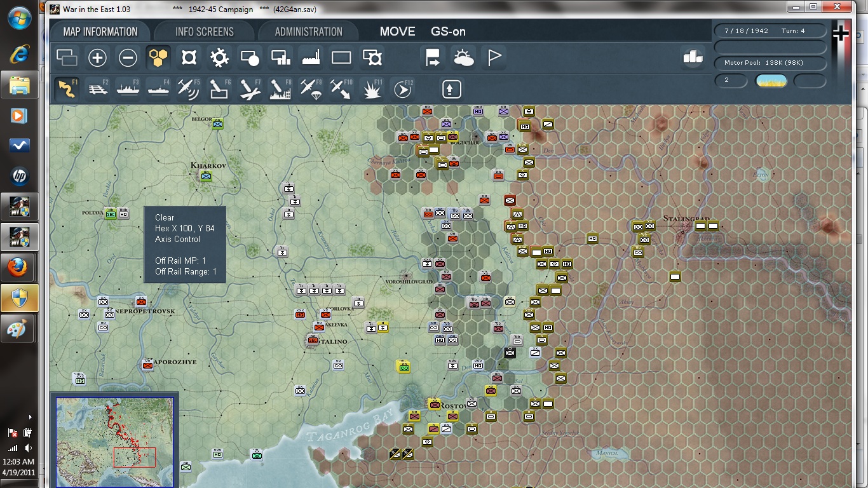Click the date and Turn 4 display
The height and width of the screenshot is (488, 868).
(x=770, y=30)
